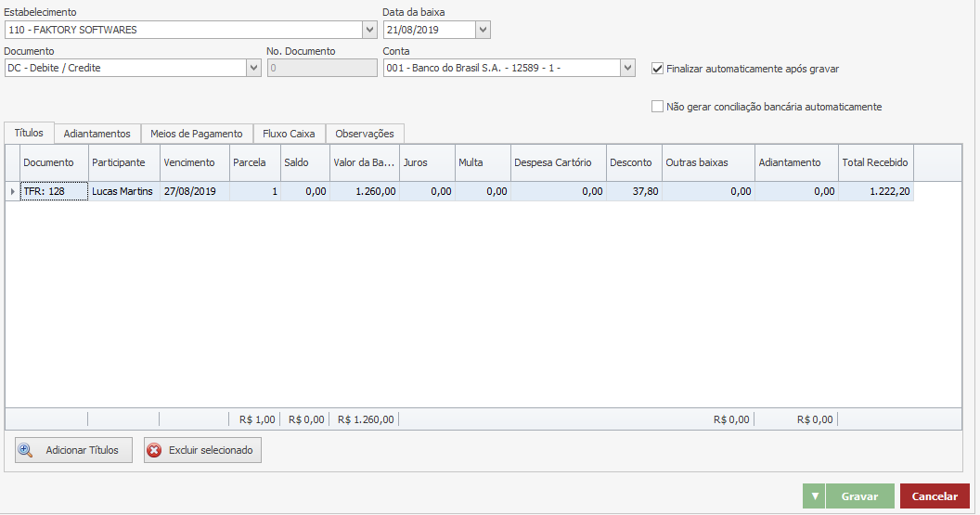Click the magnifier icon on Adicionar Títulos
The height and width of the screenshot is (515, 980).
coord(26,450)
